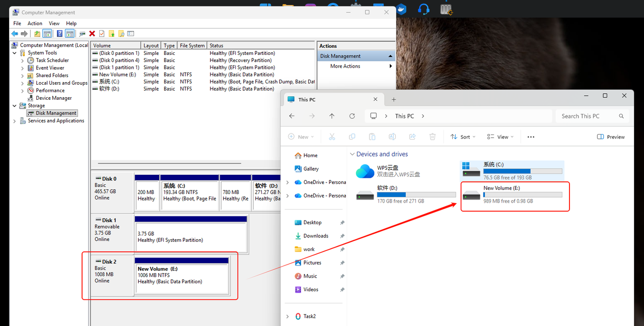Expand the Services and Applications node
The height and width of the screenshot is (326, 644).
point(14,121)
